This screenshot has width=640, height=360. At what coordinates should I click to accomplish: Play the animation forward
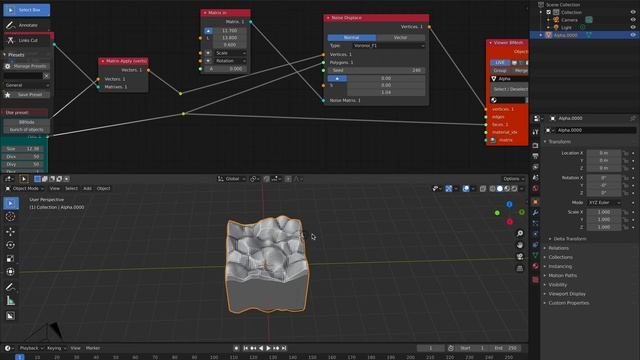coord(269,348)
